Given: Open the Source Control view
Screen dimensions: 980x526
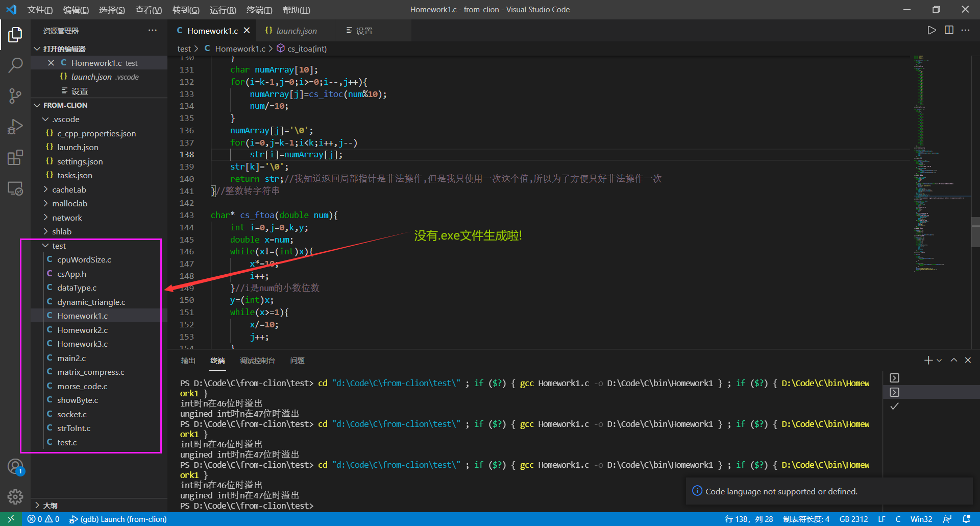Looking at the screenshot, I should pyautogui.click(x=15, y=96).
